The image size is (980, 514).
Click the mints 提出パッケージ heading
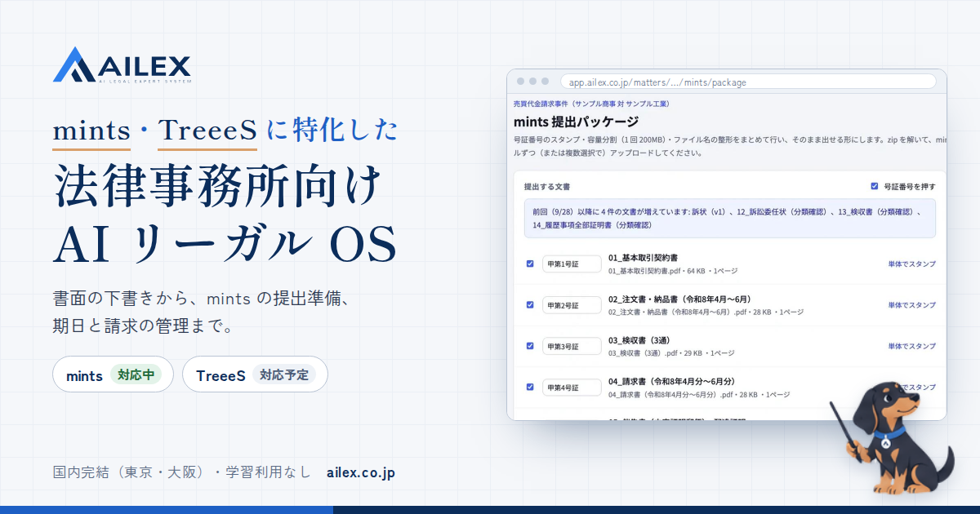click(576, 122)
